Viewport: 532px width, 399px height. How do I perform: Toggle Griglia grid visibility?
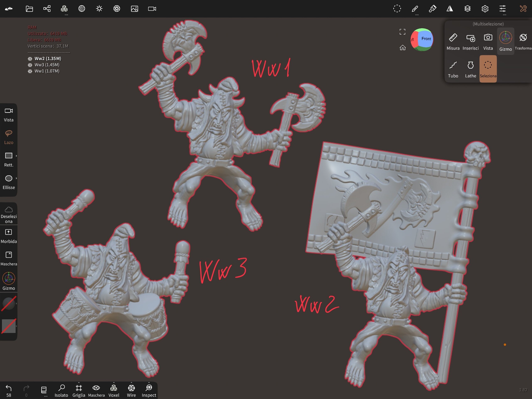point(79,390)
